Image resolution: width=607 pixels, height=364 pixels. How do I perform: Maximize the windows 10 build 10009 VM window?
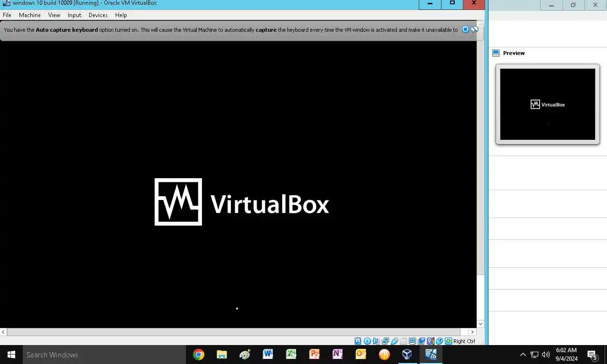click(x=452, y=4)
